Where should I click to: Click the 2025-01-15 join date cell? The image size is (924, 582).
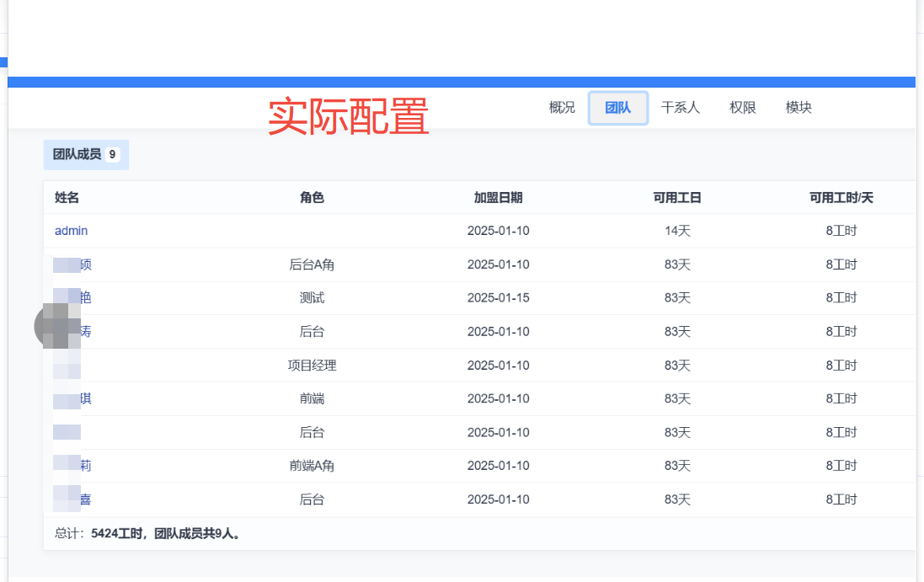pyautogui.click(x=498, y=298)
